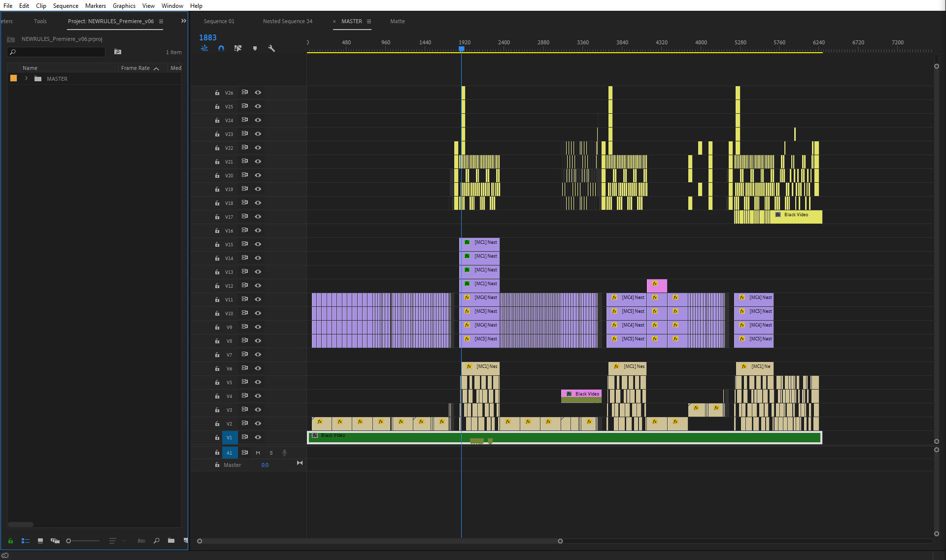Sort by Frame Rate column header
The height and width of the screenshot is (560, 946).
135,68
